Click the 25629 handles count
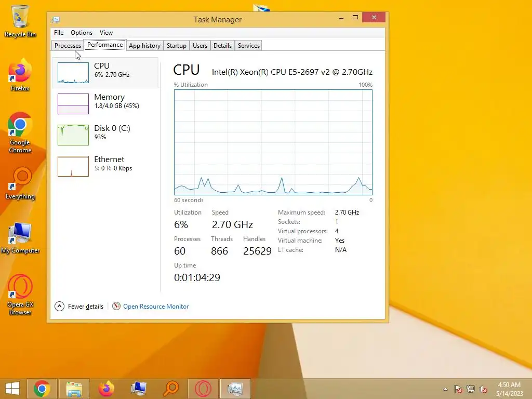Screen dimensions: 532x399 coord(257,251)
